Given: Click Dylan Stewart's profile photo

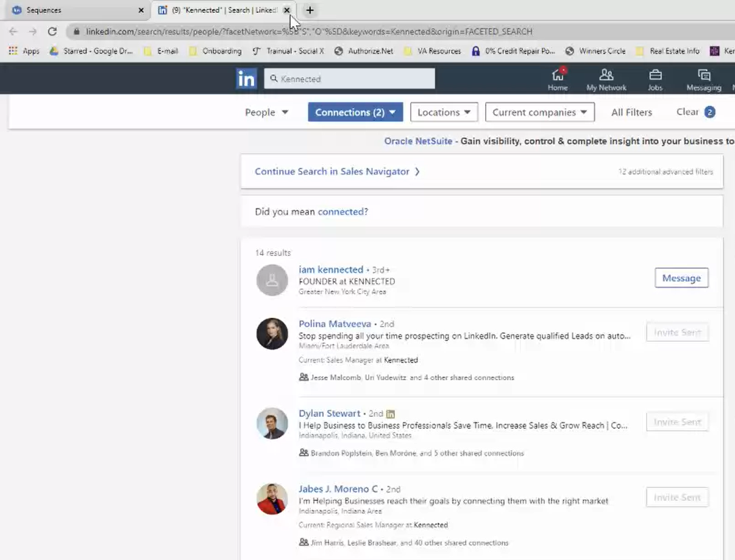Looking at the screenshot, I should pyautogui.click(x=272, y=424).
